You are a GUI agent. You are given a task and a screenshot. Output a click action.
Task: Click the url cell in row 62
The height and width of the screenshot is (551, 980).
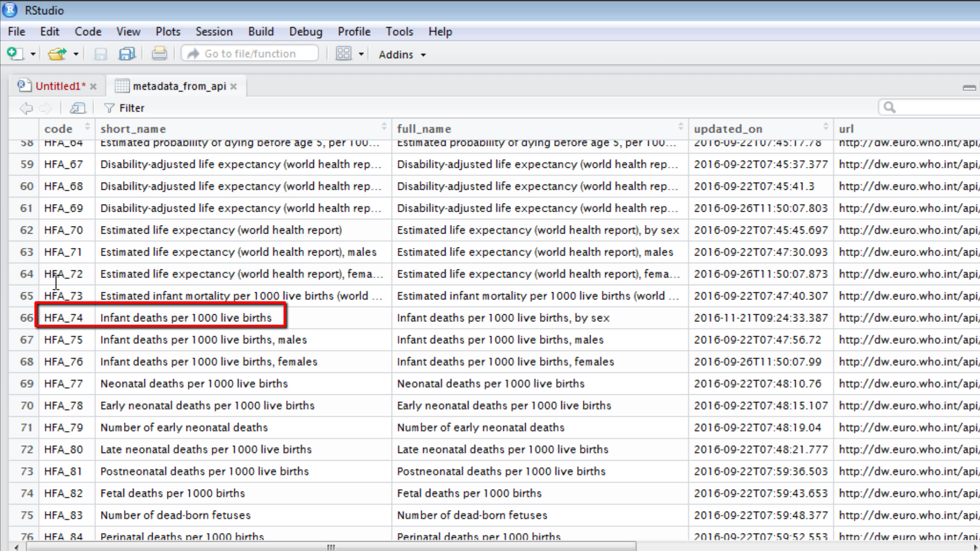pos(907,230)
